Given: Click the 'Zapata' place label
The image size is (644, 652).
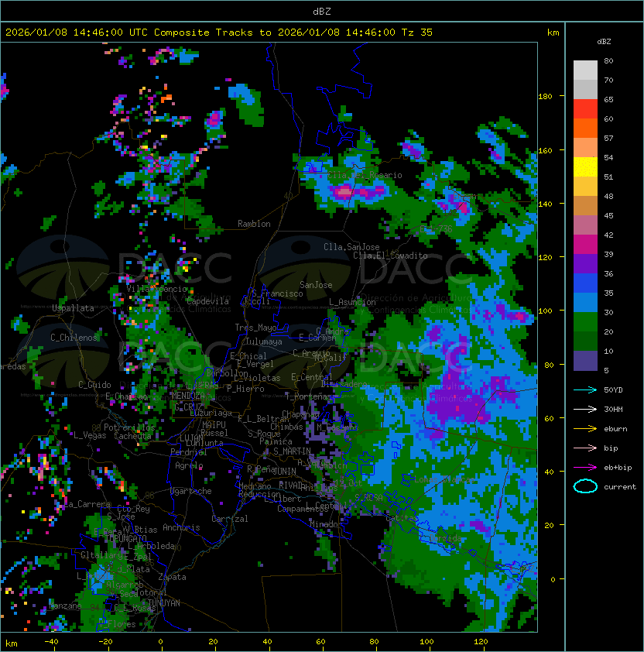Looking at the screenshot, I should [x=172, y=577].
